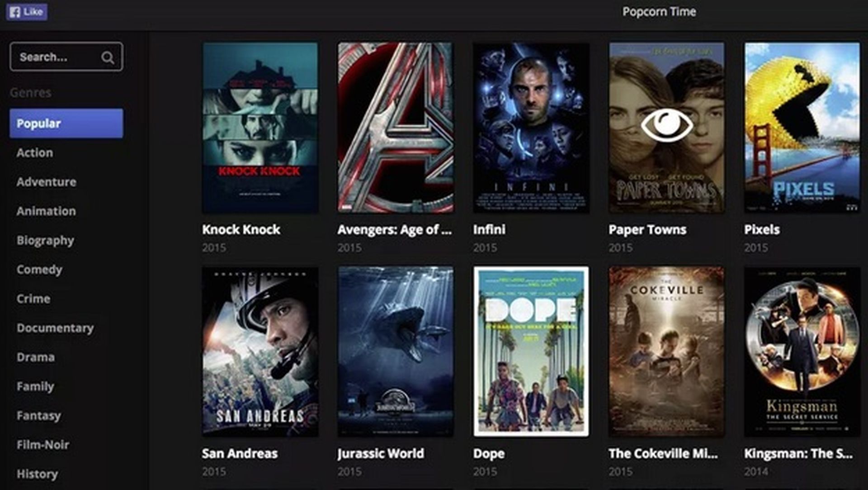Open Jurassic World movie details
This screenshot has width=868, height=490.
tap(396, 351)
